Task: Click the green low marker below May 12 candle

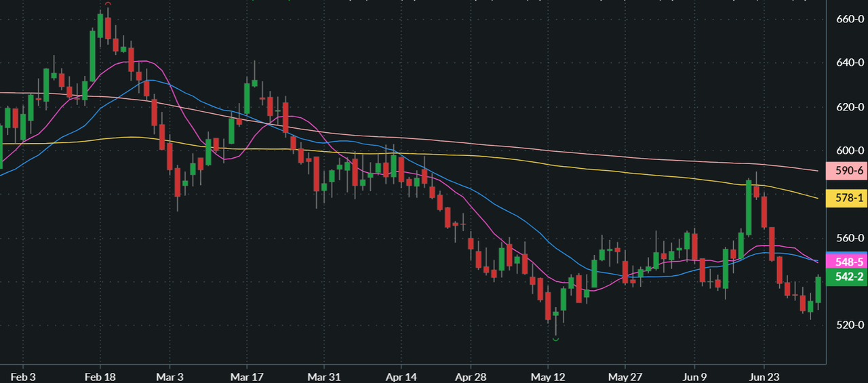Action: (556, 339)
